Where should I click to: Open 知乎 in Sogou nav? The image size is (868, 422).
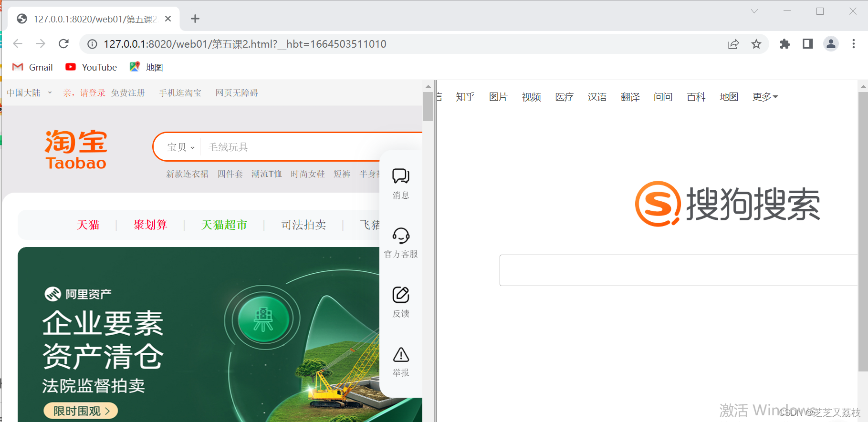pyautogui.click(x=465, y=97)
